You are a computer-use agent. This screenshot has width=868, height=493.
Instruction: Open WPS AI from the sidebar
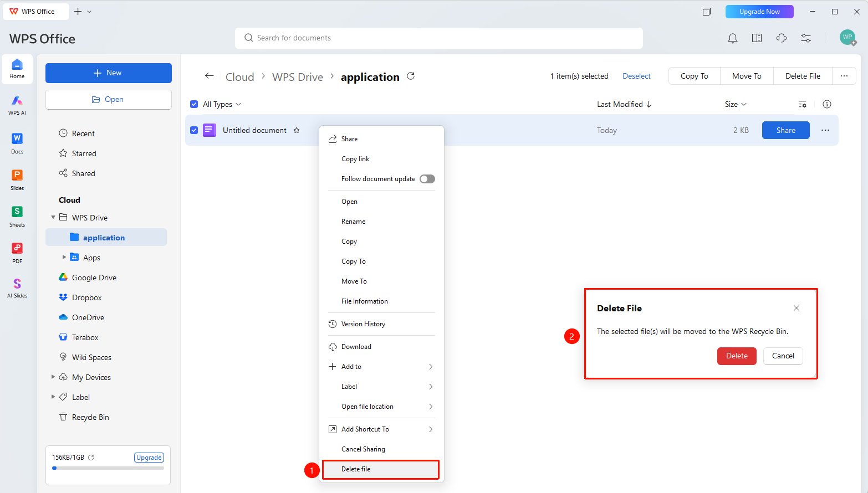(x=17, y=105)
